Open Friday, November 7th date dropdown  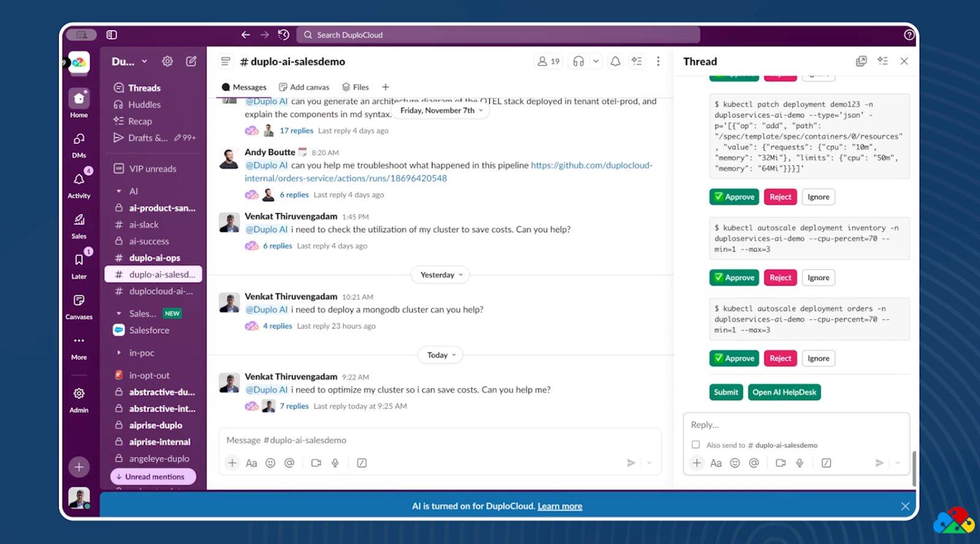coord(442,110)
